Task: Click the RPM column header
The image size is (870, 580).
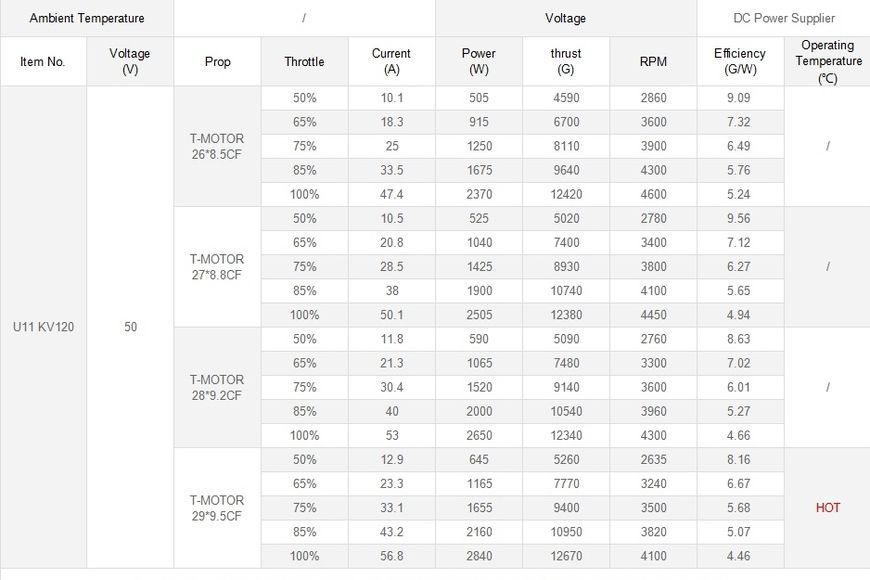Action: click(653, 61)
